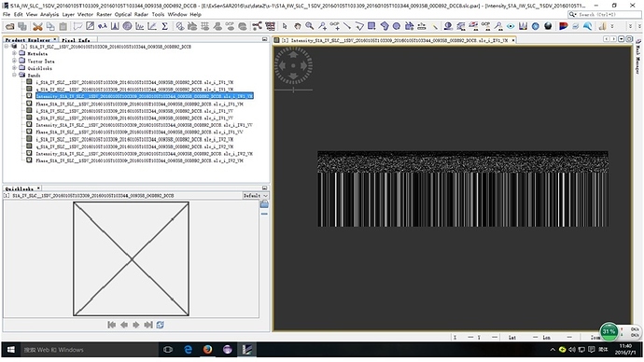Open the Batch Processing icon
Viewport: 644px width, 362px height.
(x=271, y=26)
